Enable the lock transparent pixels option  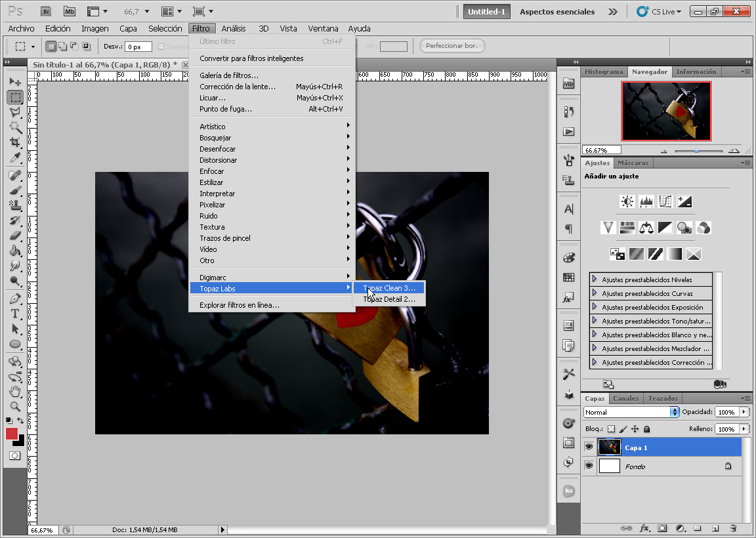click(x=611, y=429)
